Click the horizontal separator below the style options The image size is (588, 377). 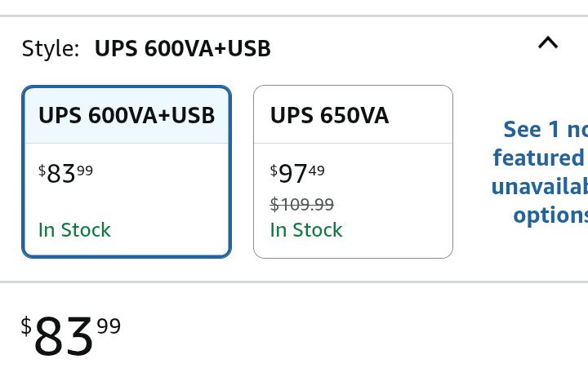[294, 282]
